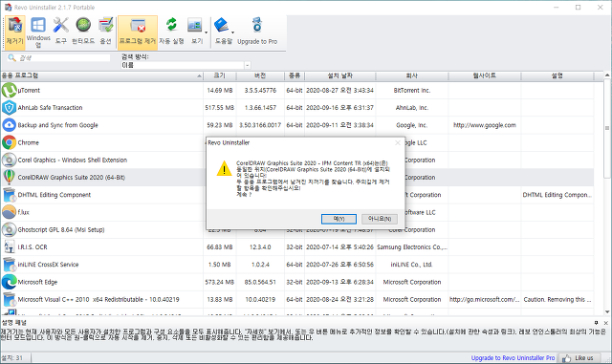Open the search method (이름) combo box

[186, 65]
